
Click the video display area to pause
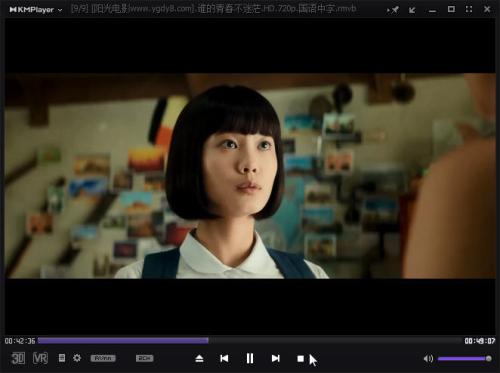(x=250, y=176)
